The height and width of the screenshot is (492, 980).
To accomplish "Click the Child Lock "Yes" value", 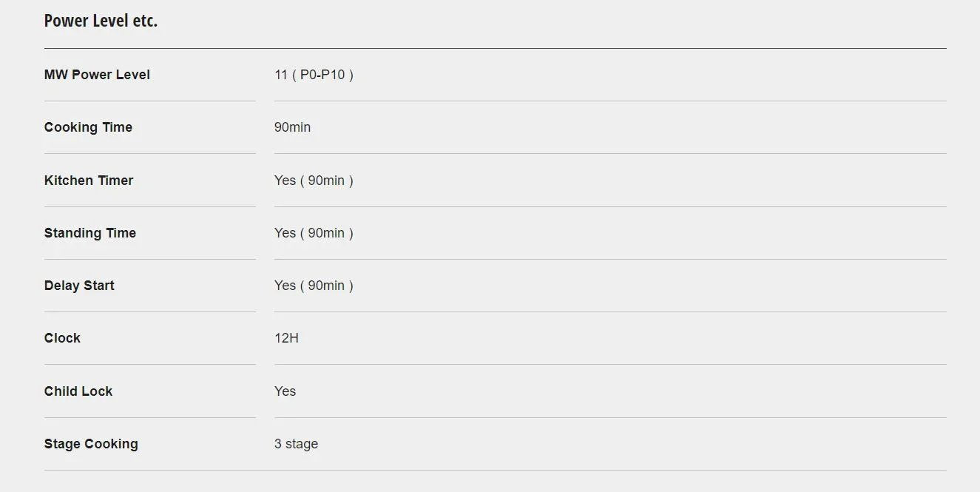I will point(285,391).
